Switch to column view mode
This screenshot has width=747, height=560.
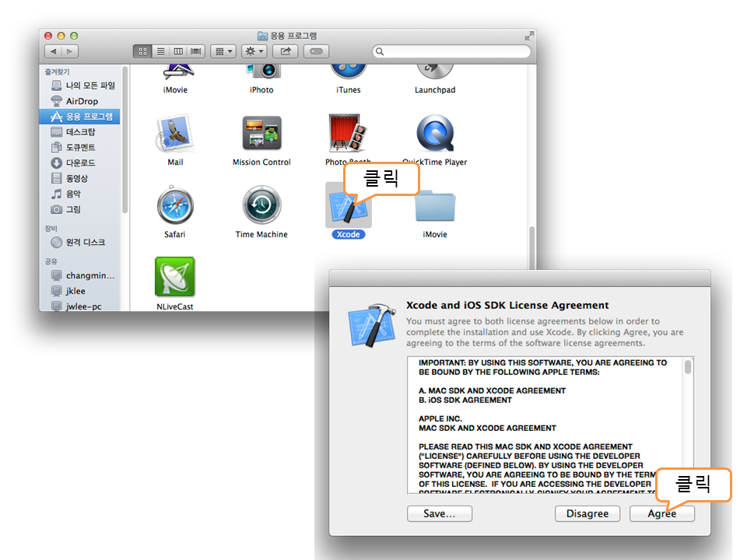pos(178,51)
